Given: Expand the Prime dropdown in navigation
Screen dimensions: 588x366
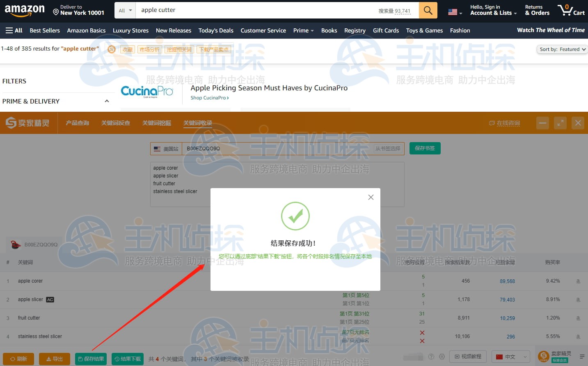Looking at the screenshot, I should tap(303, 30).
